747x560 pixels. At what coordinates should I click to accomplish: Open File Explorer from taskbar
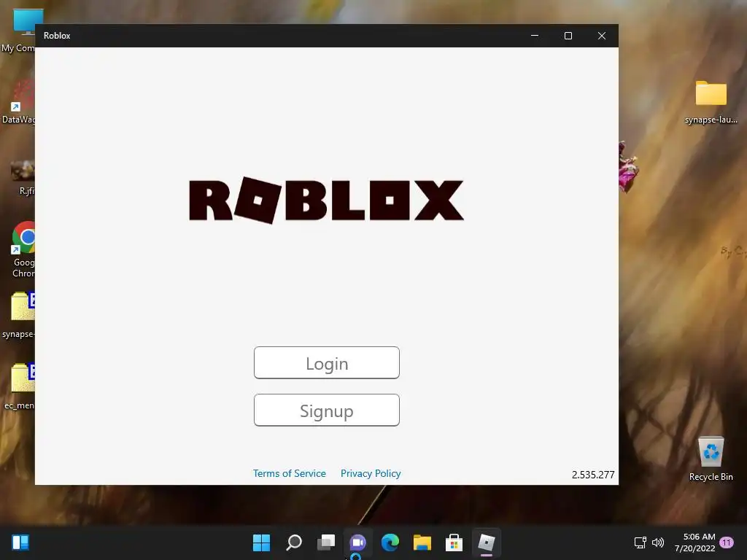(x=422, y=542)
